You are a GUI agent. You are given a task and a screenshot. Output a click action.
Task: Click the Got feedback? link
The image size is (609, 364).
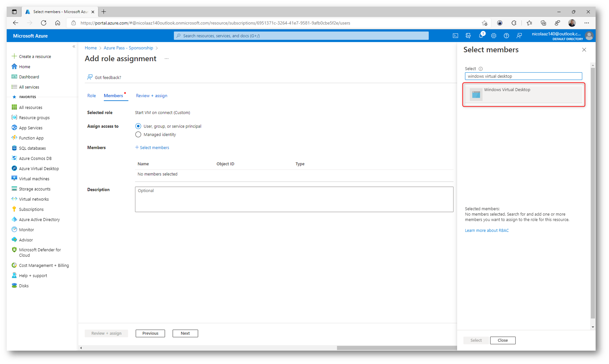pyautogui.click(x=104, y=77)
